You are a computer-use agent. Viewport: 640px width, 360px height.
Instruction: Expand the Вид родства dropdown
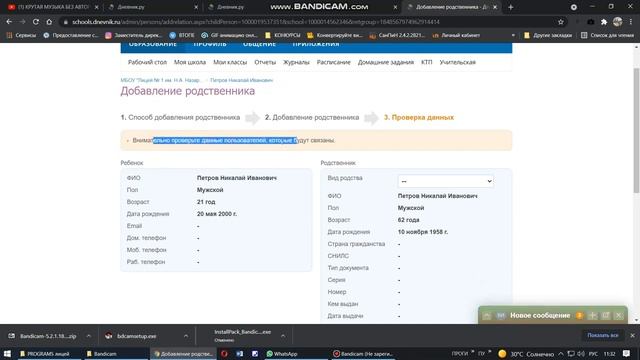point(446,181)
